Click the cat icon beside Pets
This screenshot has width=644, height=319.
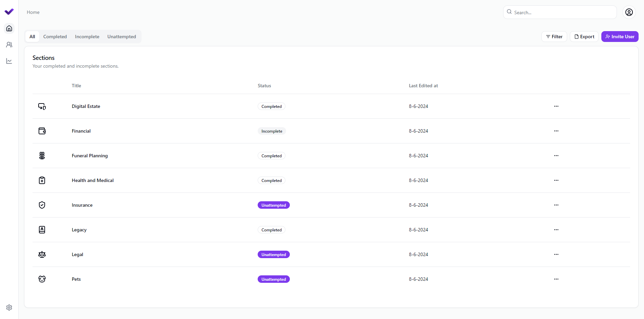pyautogui.click(x=42, y=279)
